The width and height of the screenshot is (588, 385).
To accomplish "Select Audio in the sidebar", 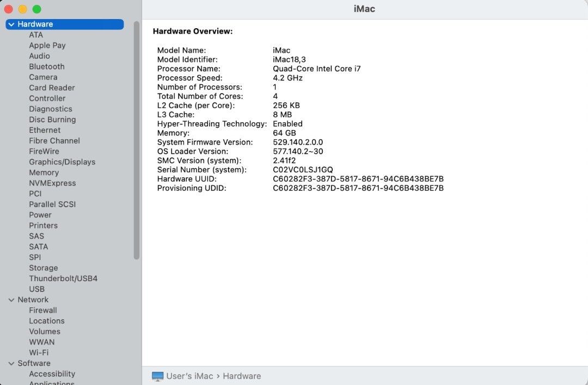I will coord(39,56).
